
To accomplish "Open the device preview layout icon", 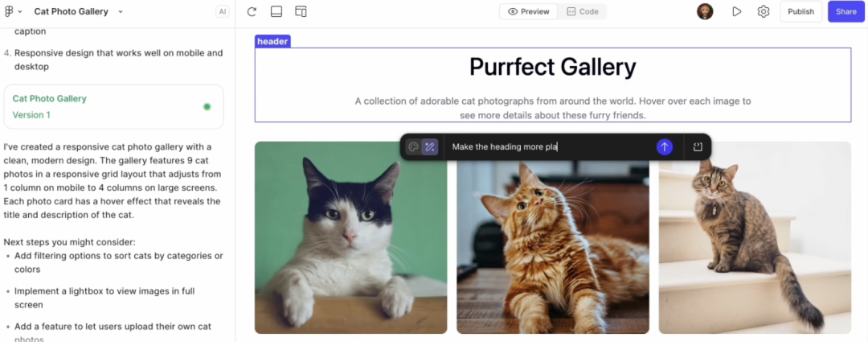I will pos(301,12).
